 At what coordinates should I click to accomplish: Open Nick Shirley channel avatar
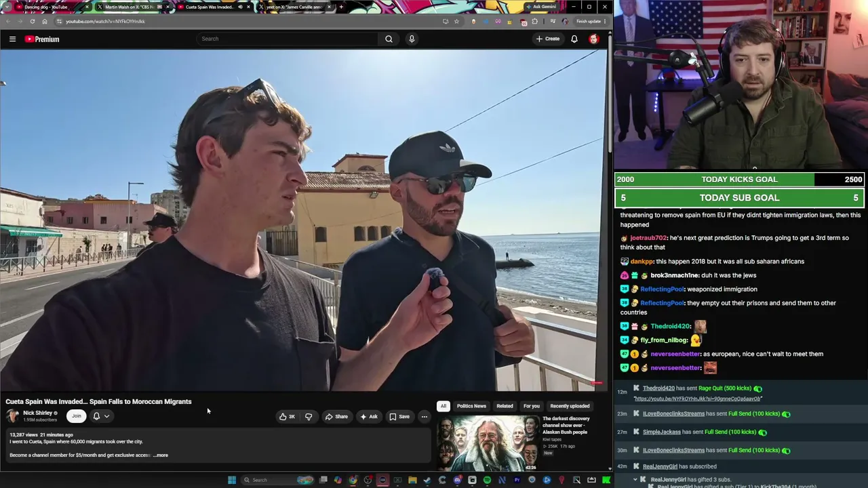point(13,415)
